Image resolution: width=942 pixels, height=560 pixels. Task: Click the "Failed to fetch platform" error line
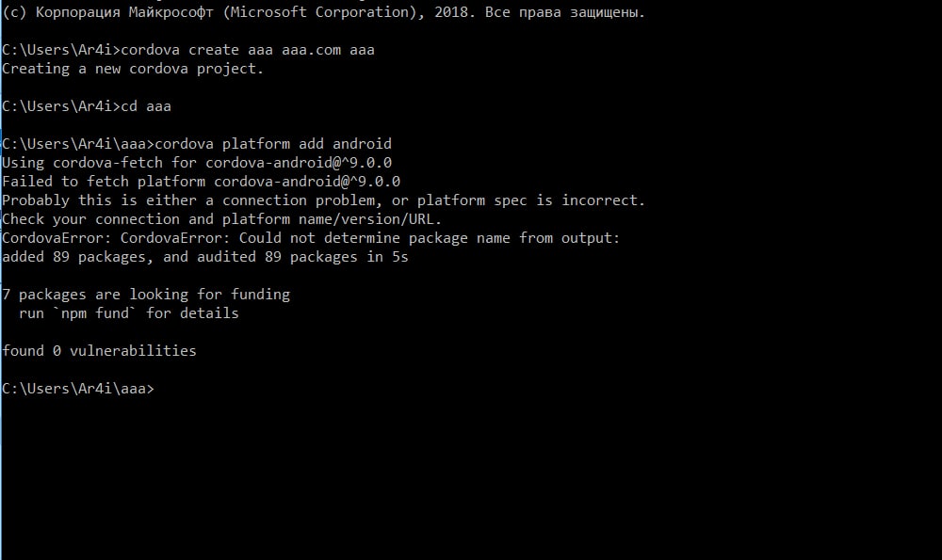pos(201,182)
